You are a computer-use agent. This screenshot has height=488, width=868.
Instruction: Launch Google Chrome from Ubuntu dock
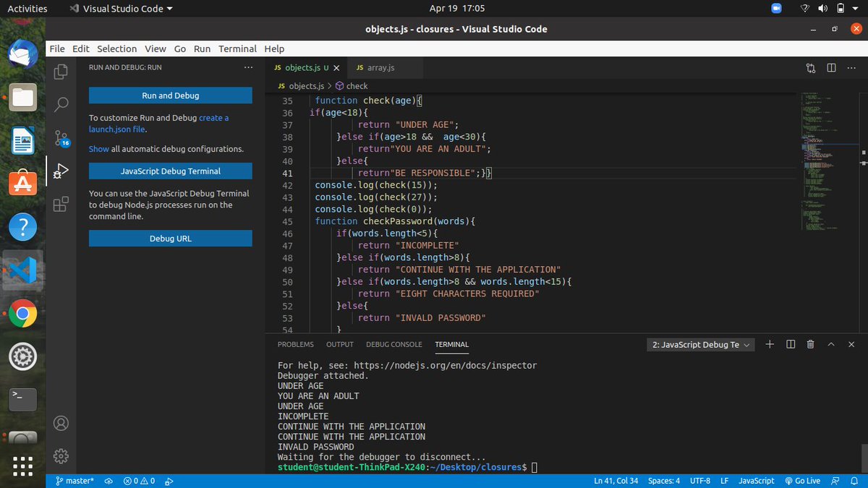22,314
